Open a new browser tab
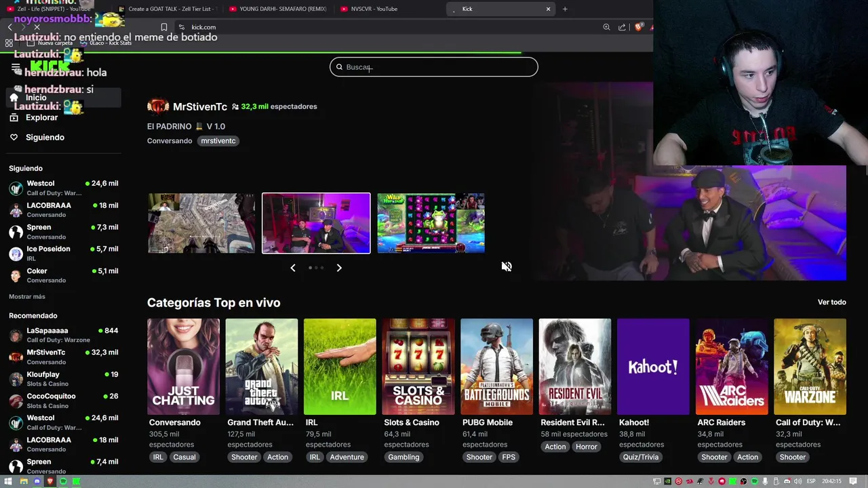The image size is (868, 488). [x=565, y=9]
